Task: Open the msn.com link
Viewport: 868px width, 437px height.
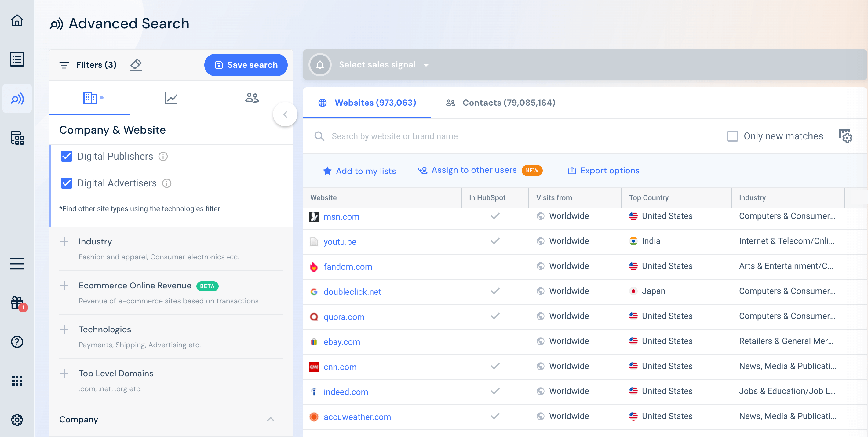Action: (x=341, y=217)
